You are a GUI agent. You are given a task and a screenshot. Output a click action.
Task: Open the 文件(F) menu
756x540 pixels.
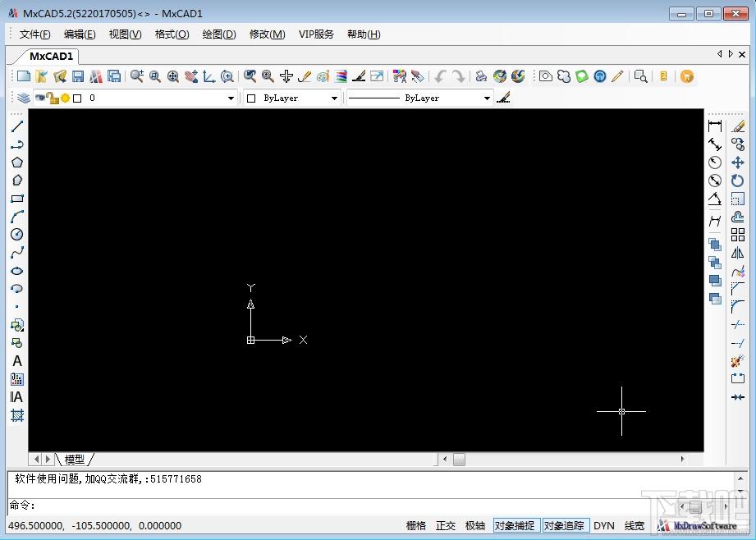click(x=34, y=34)
